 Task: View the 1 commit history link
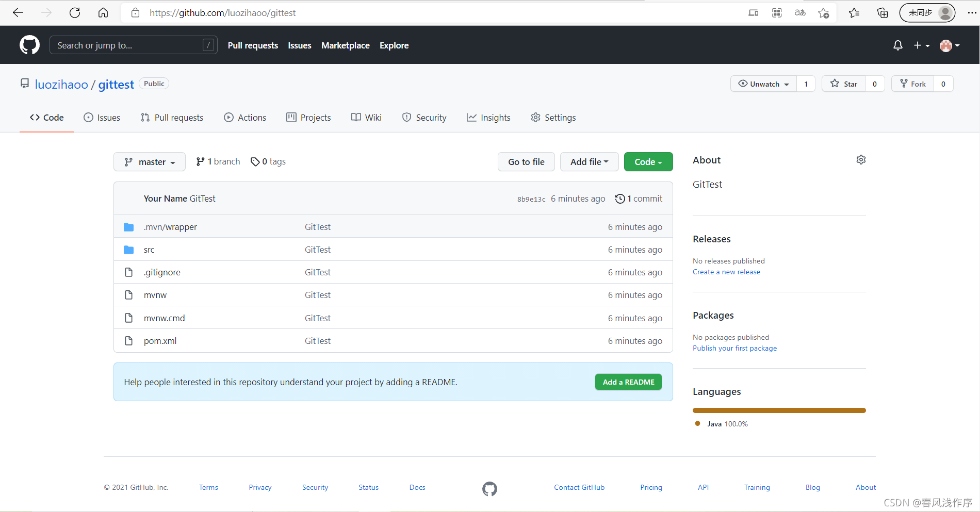tap(639, 199)
